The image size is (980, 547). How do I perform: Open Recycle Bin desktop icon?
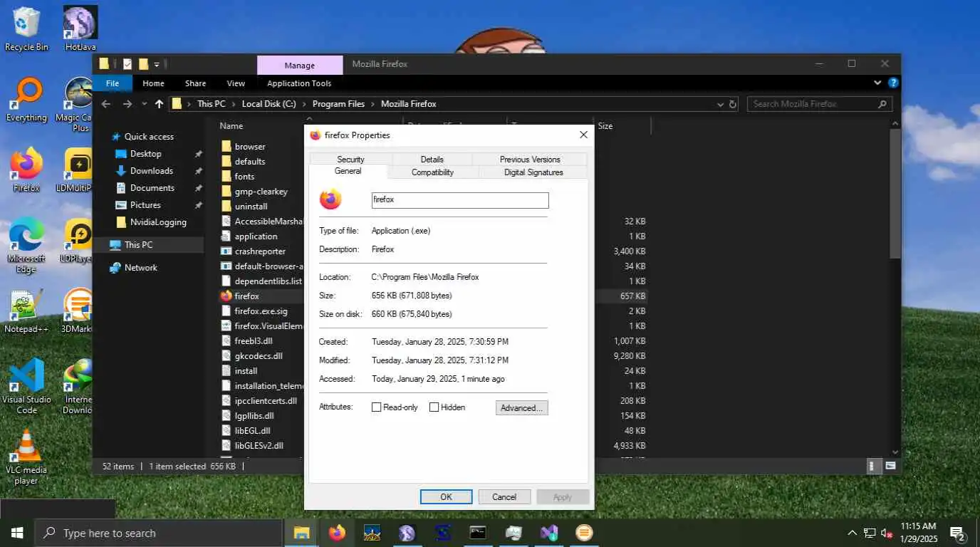click(26, 28)
